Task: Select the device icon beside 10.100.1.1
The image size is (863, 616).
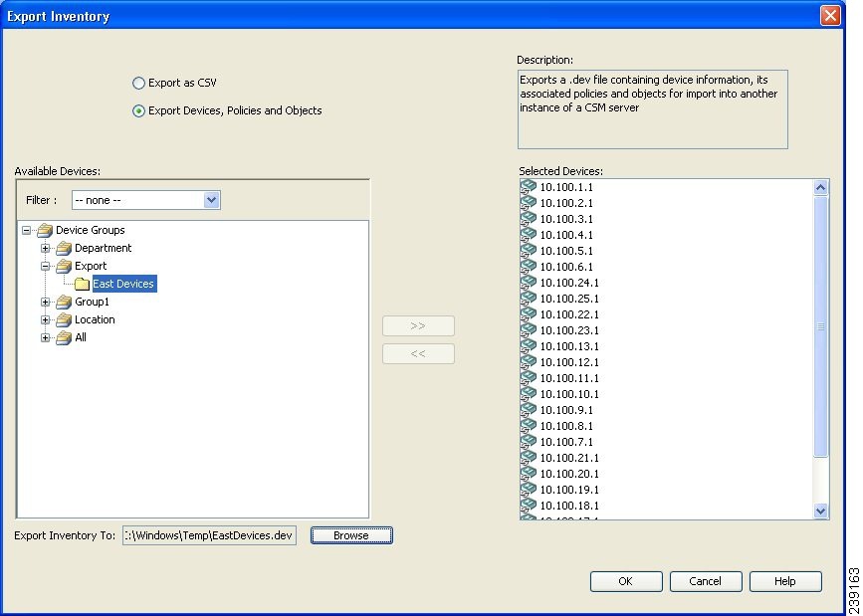Action: 528,185
